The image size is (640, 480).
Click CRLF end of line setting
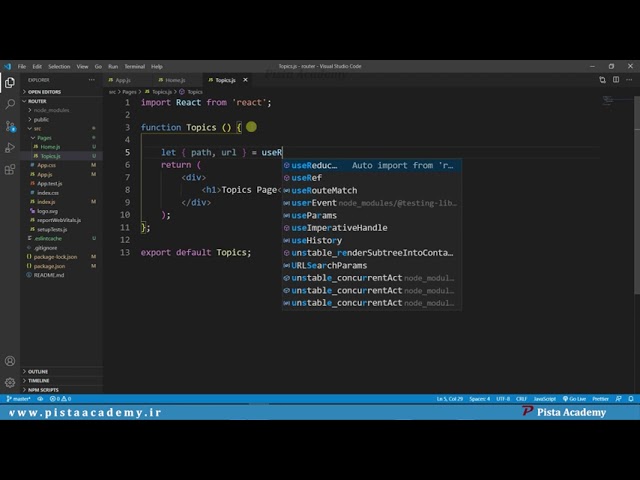click(x=521, y=399)
